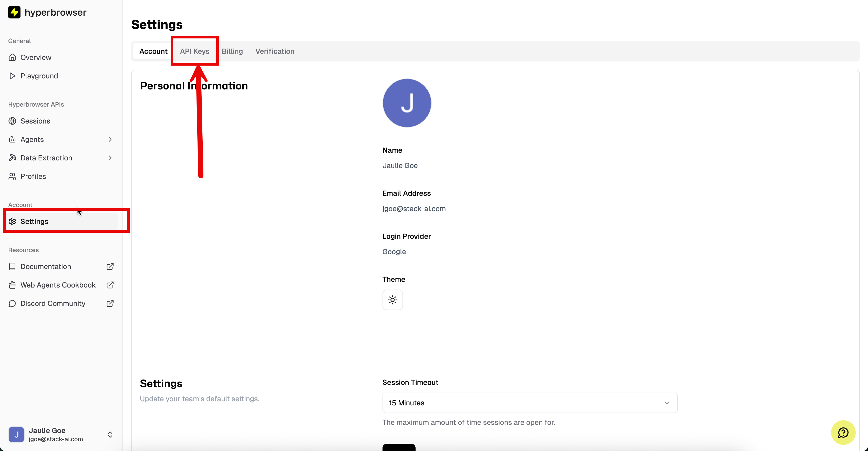Toggle the theme with the sun button
Viewport: 868px width, 451px height.
coord(392,300)
